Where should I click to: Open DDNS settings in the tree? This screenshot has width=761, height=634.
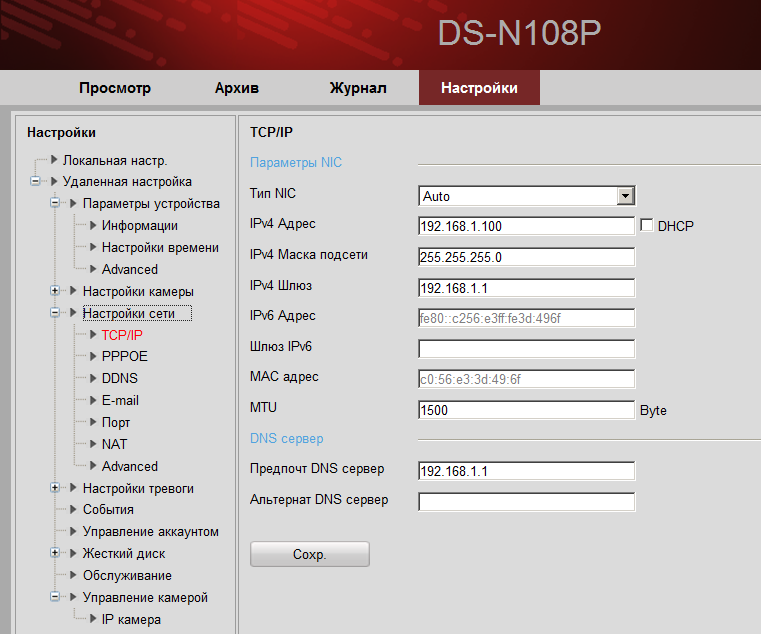(120, 378)
